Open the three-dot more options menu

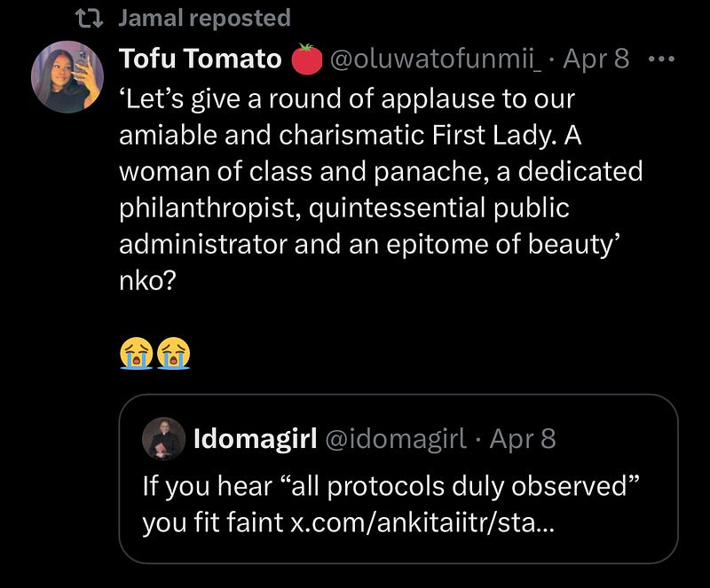click(x=662, y=59)
